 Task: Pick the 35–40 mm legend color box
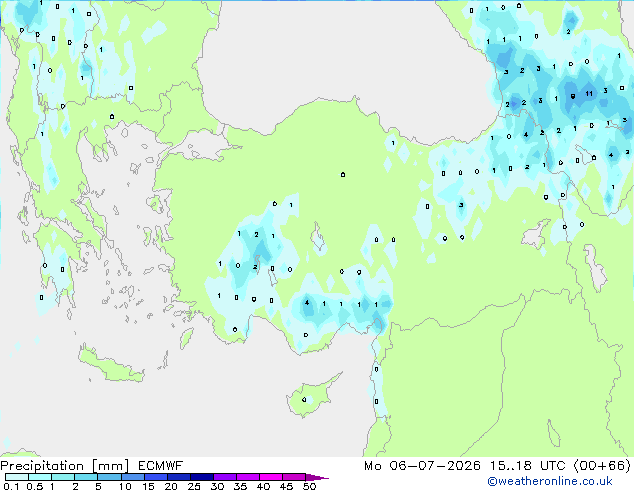(x=247, y=477)
